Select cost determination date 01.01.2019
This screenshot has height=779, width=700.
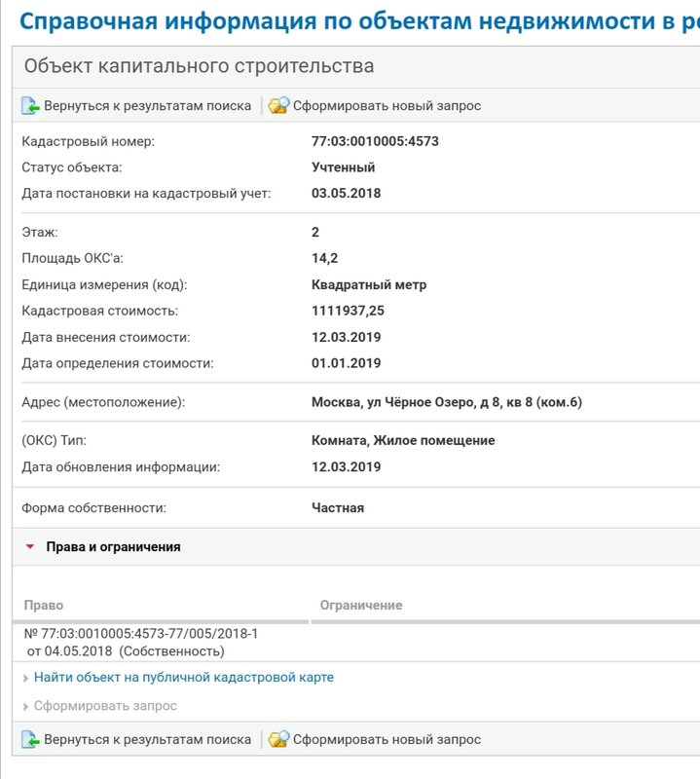pos(347,363)
